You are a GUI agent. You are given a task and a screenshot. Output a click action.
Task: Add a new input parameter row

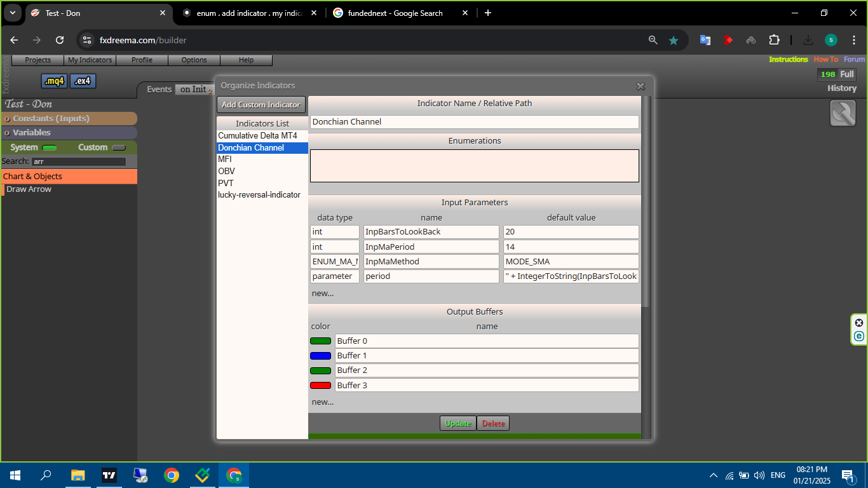click(x=323, y=294)
